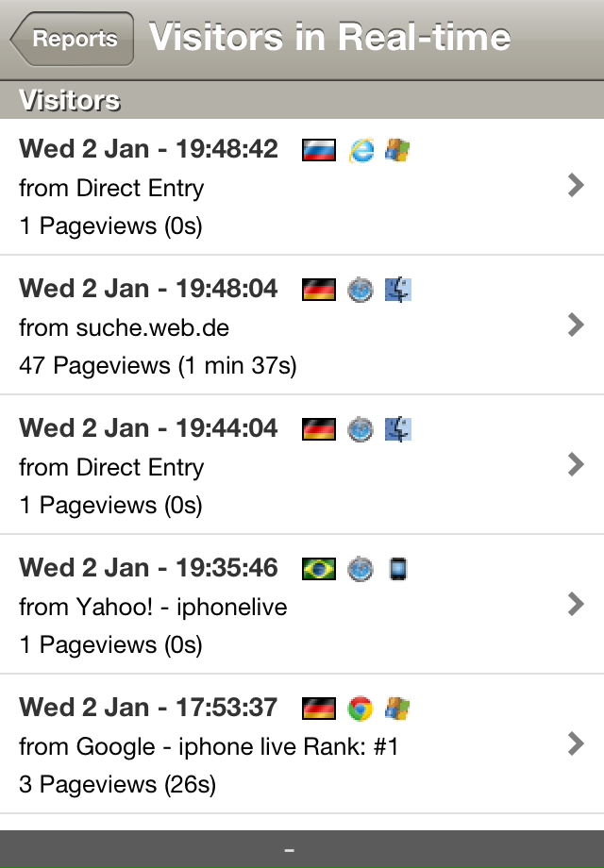Viewport: 604px width, 868px height.
Task: Open the Yahoo! iphonelive visit chevron
Action: 577,604
